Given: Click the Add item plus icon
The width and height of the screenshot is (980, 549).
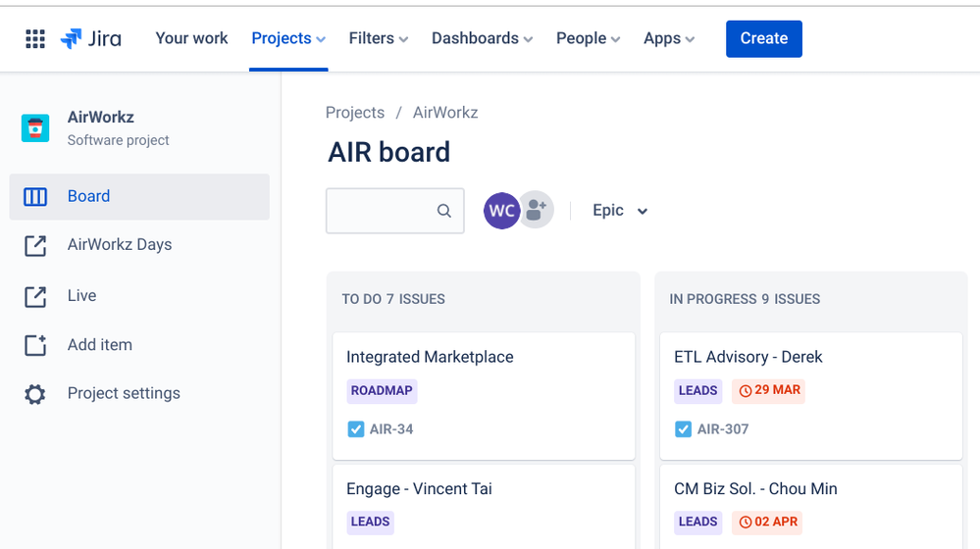Looking at the screenshot, I should [35, 345].
